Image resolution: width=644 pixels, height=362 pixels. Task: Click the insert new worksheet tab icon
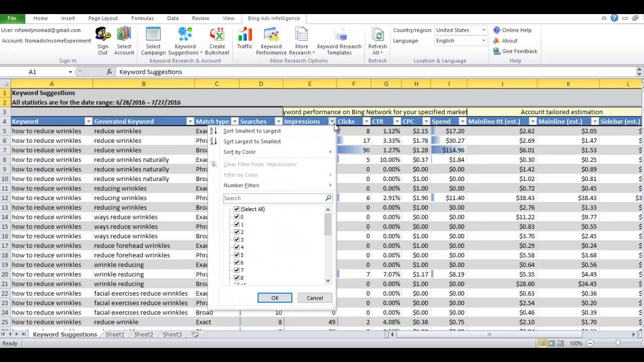tap(195, 334)
